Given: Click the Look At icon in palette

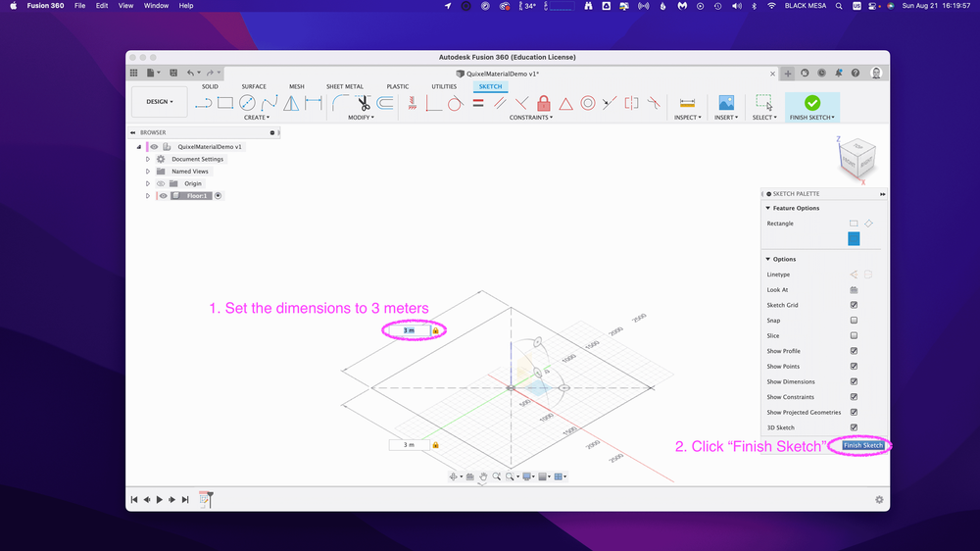Looking at the screenshot, I should click(x=854, y=289).
